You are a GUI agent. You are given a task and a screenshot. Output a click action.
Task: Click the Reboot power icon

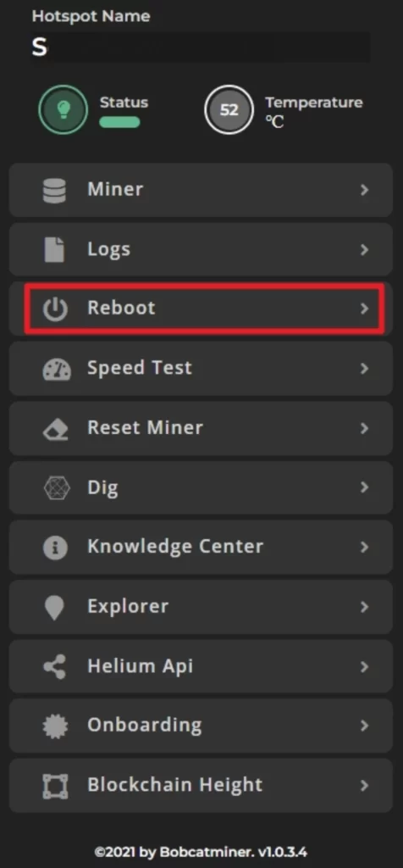point(55,309)
